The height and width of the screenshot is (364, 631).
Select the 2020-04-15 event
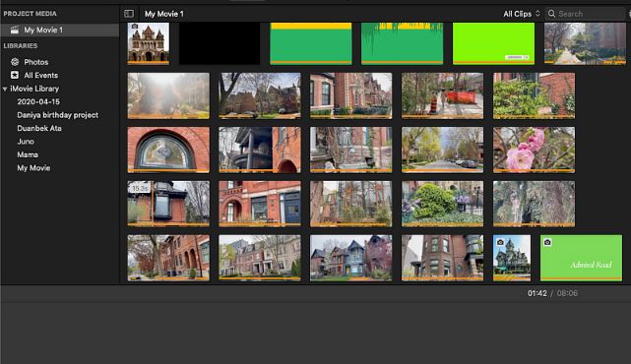pyautogui.click(x=38, y=101)
